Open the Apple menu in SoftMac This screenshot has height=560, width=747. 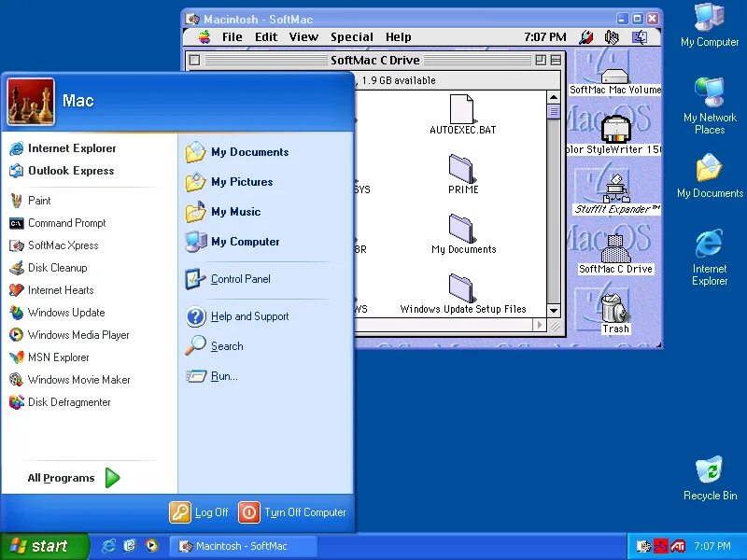click(204, 37)
